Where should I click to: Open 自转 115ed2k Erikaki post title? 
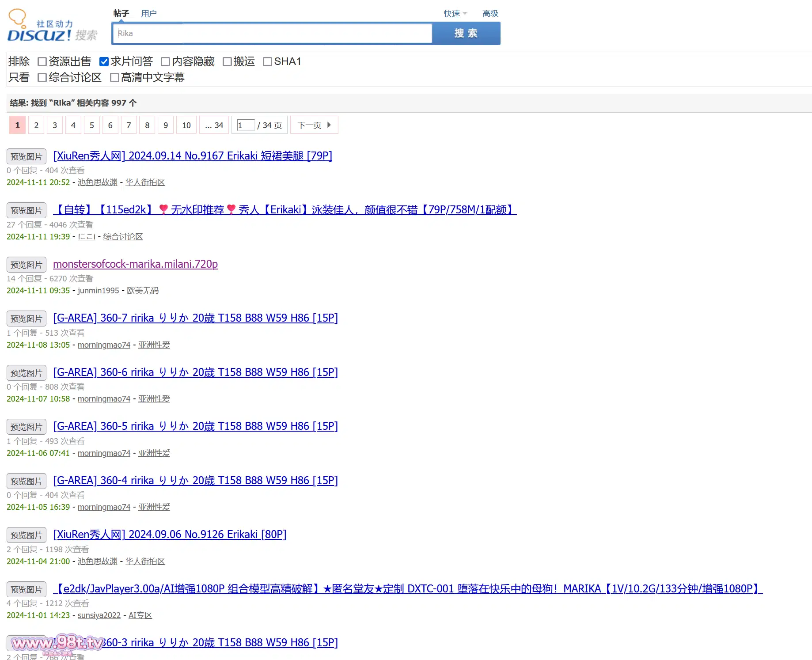point(285,210)
